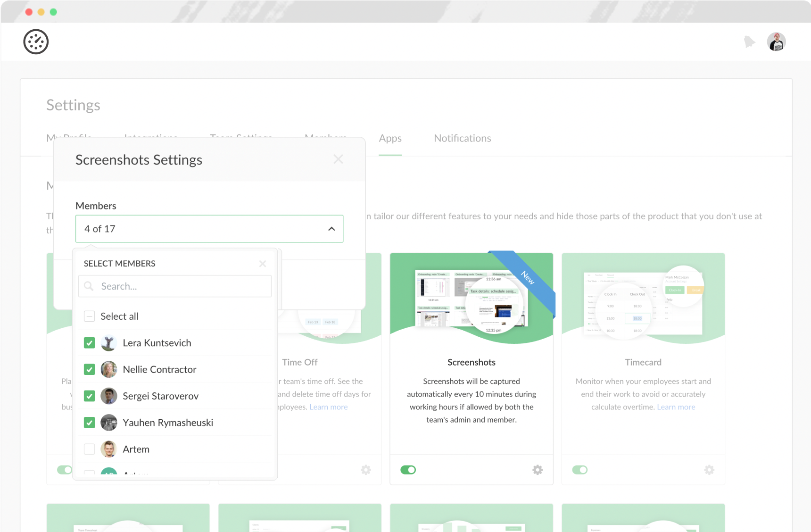
Task: Uncheck Sergei Staroverov
Action: coord(90,396)
